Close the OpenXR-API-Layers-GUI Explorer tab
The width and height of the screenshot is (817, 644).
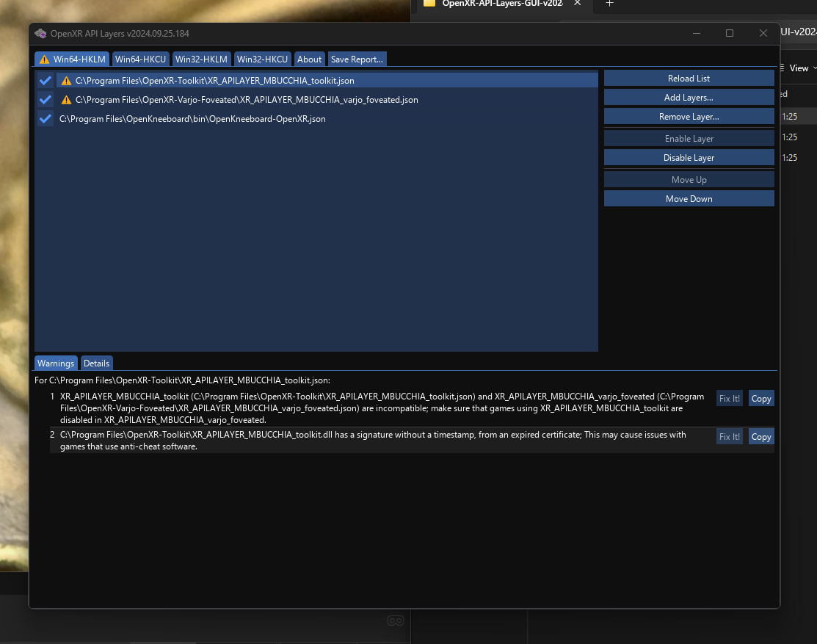point(577,3)
